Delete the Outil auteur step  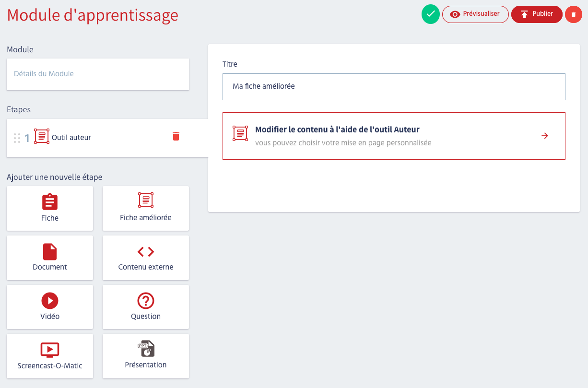coord(176,136)
